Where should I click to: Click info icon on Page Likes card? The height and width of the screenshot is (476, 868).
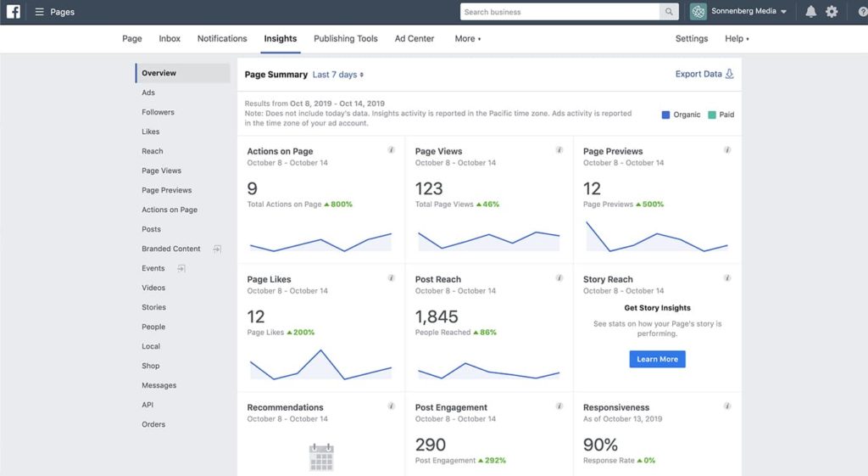tap(391, 277)
